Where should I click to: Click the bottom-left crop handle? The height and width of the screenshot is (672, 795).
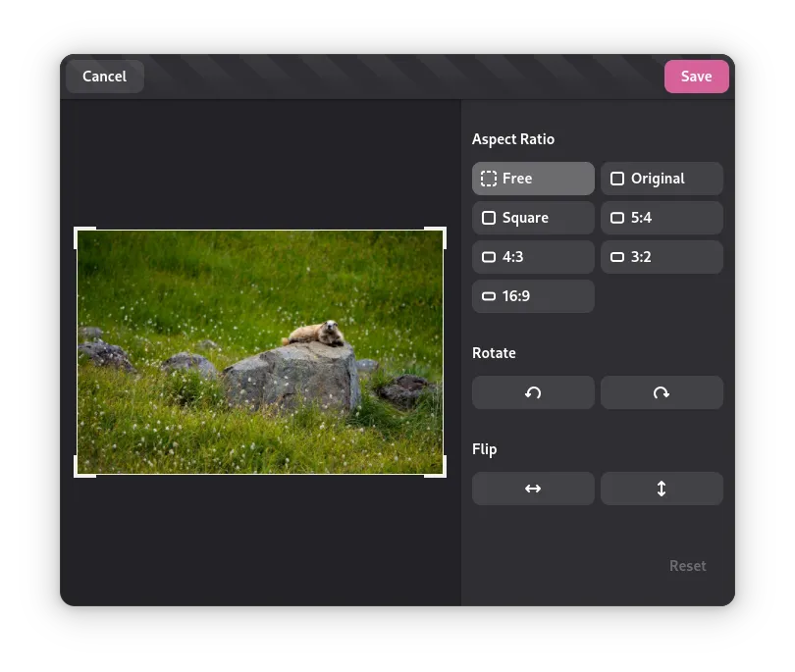(x=78, y=473)
